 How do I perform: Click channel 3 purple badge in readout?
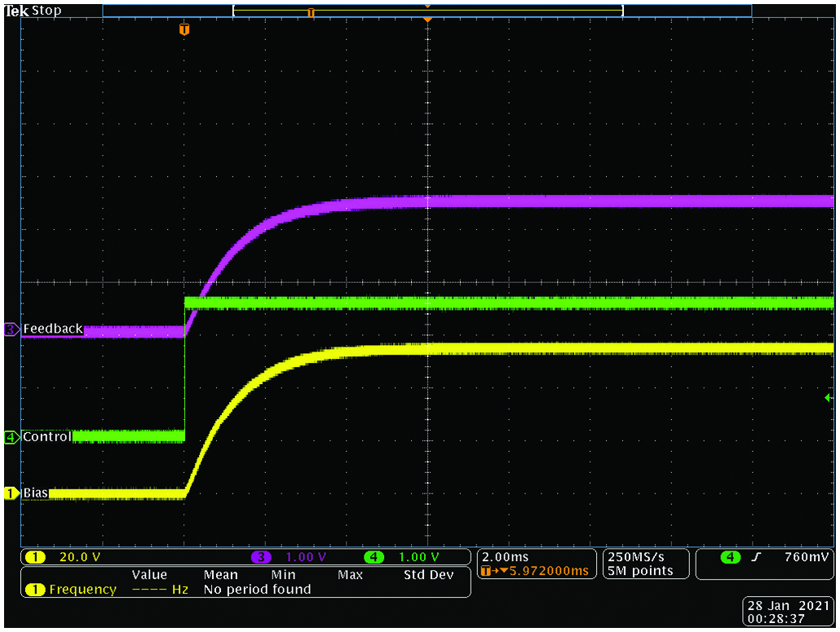pos(261,558)
